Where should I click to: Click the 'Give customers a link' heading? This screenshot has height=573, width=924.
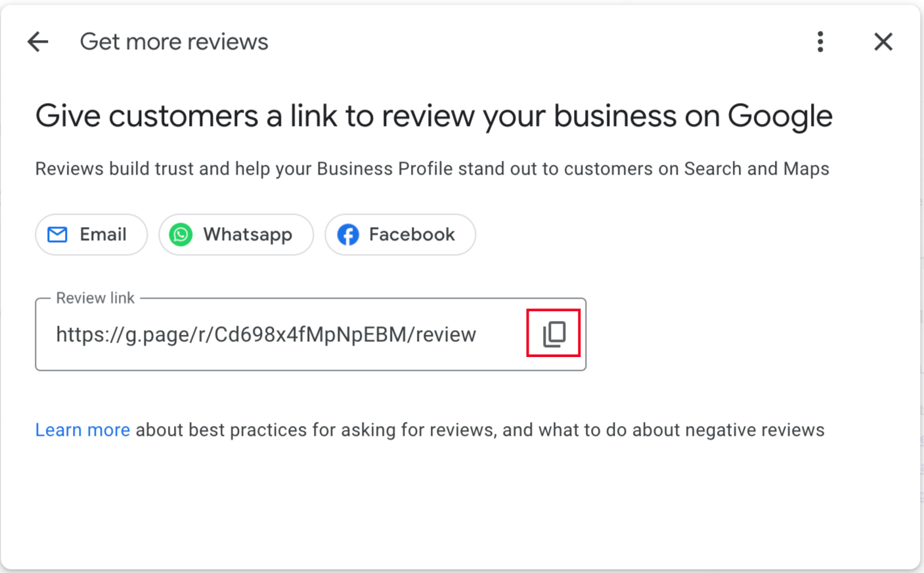click(x=433, y=117)
